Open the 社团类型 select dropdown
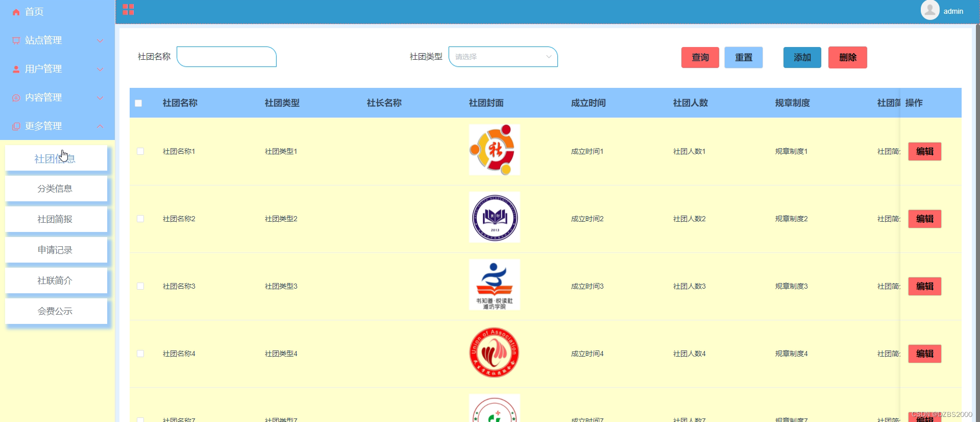Image resolution: width=980 pixels, height=422 pixels. (x=503, y=57)
